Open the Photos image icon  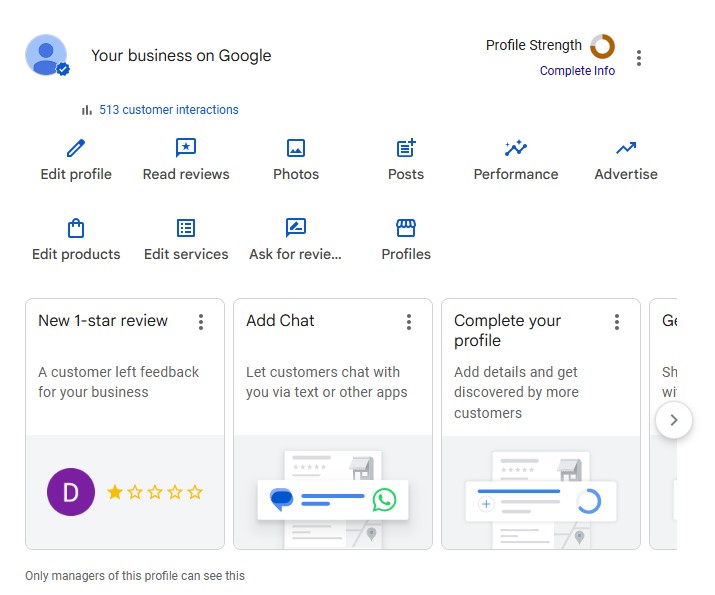[x=296, y=148]
